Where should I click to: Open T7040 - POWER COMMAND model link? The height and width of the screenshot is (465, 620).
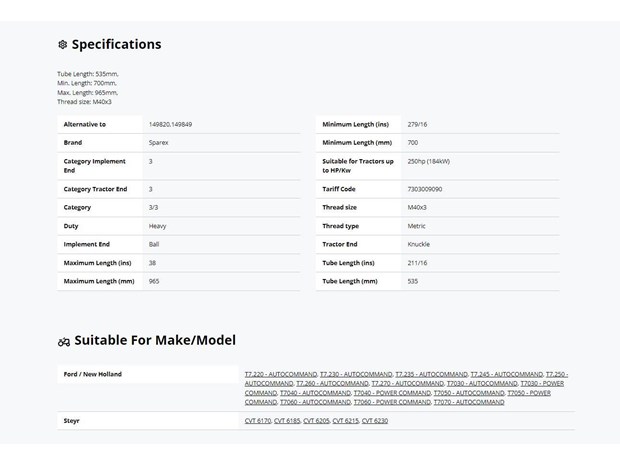tap(392, 393)
